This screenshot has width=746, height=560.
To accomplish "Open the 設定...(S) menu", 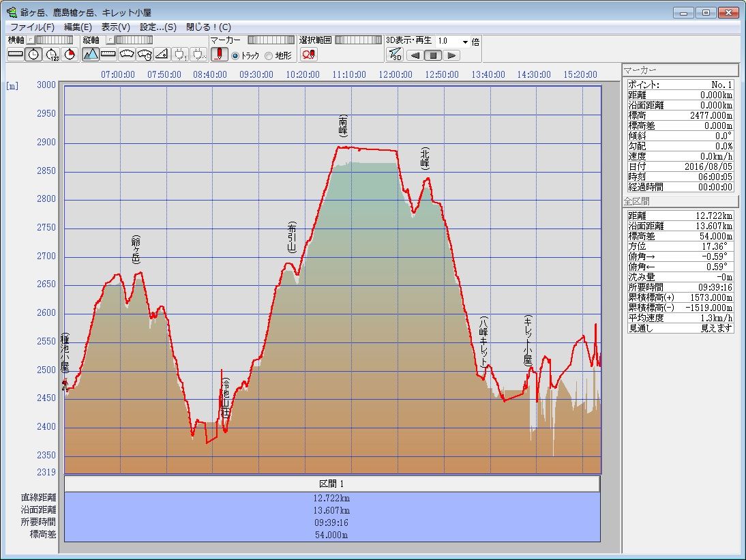I will 158,27.
